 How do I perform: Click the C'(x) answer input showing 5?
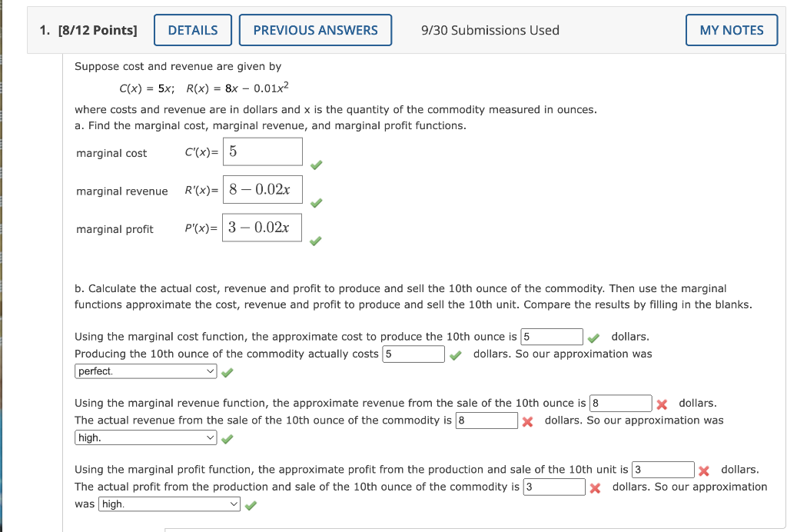(x=261, y=151)
